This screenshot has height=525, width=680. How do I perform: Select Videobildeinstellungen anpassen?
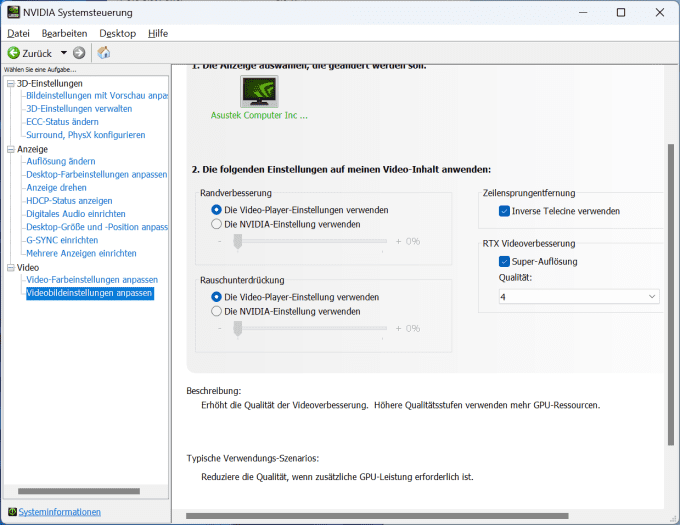[89, 293]
